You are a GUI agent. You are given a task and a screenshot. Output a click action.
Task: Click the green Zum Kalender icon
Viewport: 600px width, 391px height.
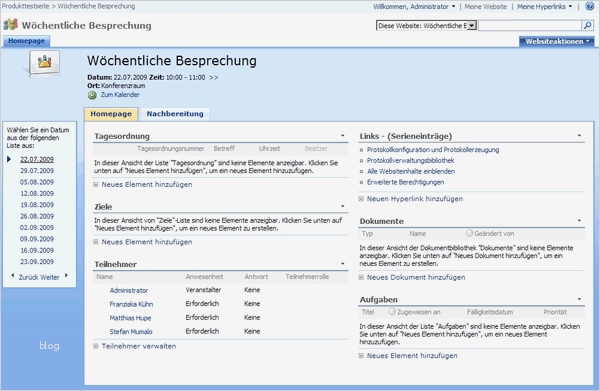click(x=92, y=95)
